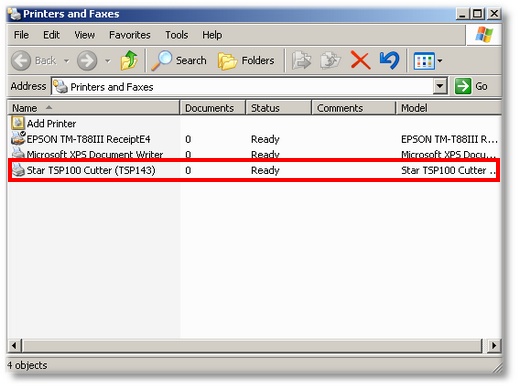
Task: Click the red X Delete icon
Action: [360, 61]
